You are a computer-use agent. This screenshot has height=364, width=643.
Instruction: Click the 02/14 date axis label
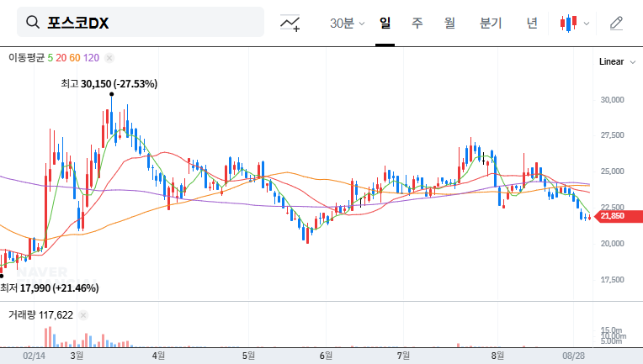(34, 356)
